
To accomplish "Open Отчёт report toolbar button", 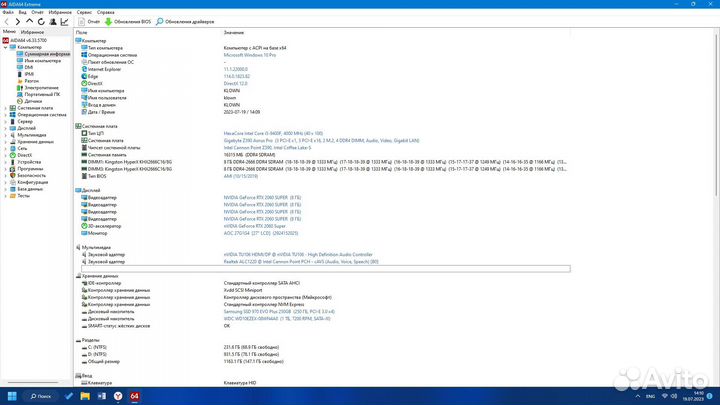I will [x=89, y=22].
